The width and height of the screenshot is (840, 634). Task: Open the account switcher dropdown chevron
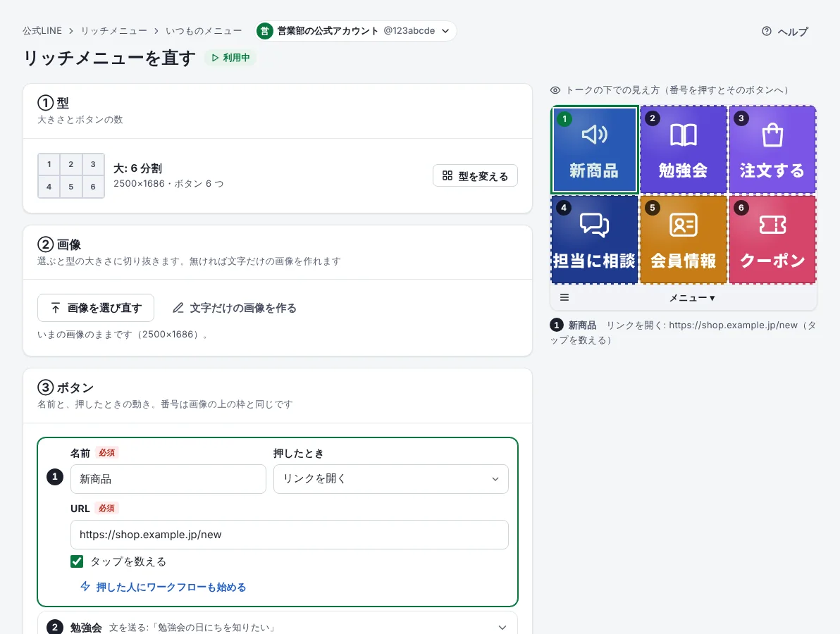click(445, 31)
